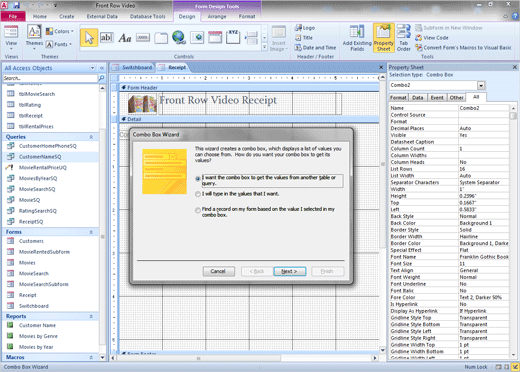Close the Receipt form document
The width and height of the screenshot is (520, 372).
tap(381, 67)
